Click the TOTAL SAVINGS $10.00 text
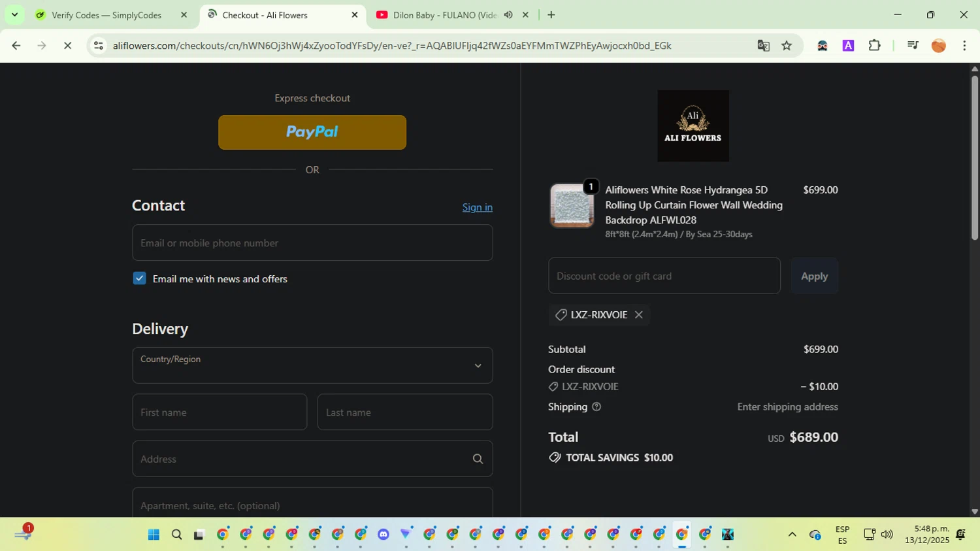Viewport: 980px width, 551px height. (x=619, y=458)
